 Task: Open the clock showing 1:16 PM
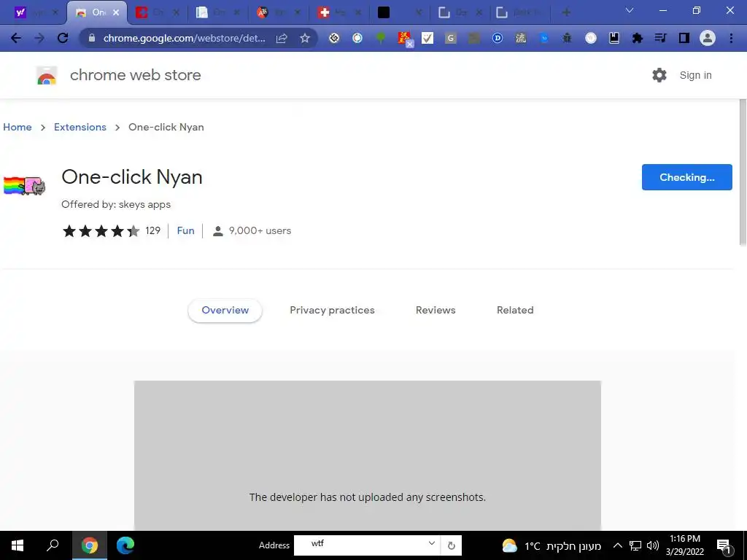[x=685, y=545]
